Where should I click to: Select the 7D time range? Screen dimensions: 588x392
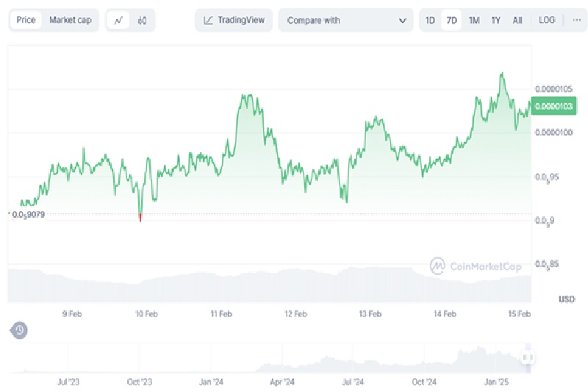(x=452, y=21)
